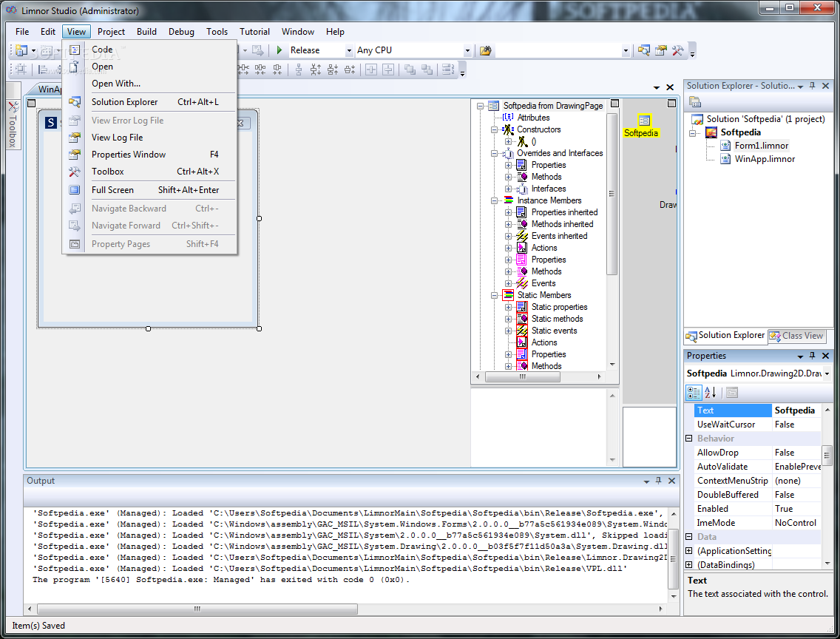The height and width of the screenshot is (639, 840).
Task: Collapse the Constructors tree node
Action: pos(494,129)
